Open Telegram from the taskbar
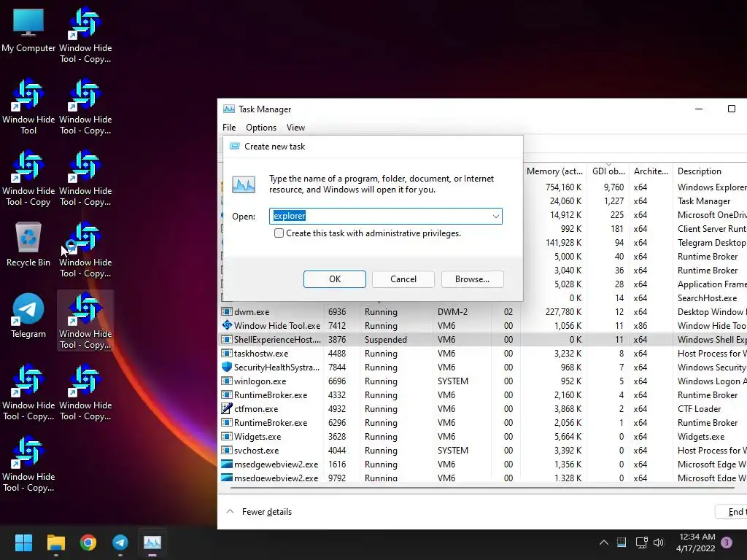The image size is (747, 560). (x=120, y=542)
